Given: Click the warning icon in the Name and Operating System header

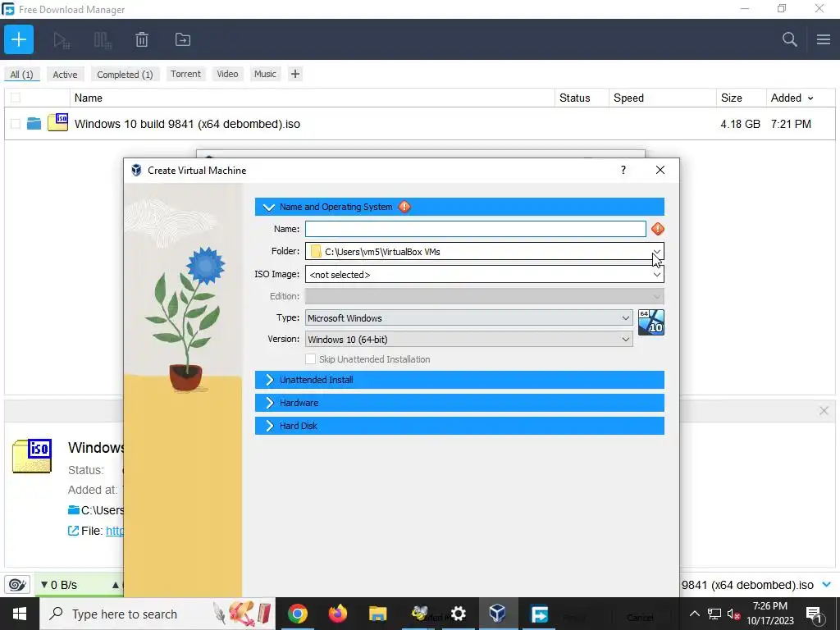Looking at the screenshot, I should [x=404, y=207].
